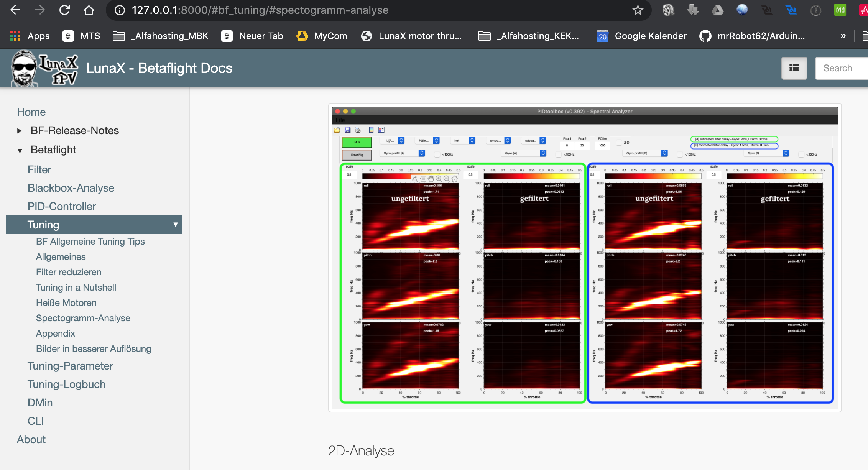Expand the BF-Release-Notes tree item
The width and height of the screenshot is (868, 470).
click(20, 131)
